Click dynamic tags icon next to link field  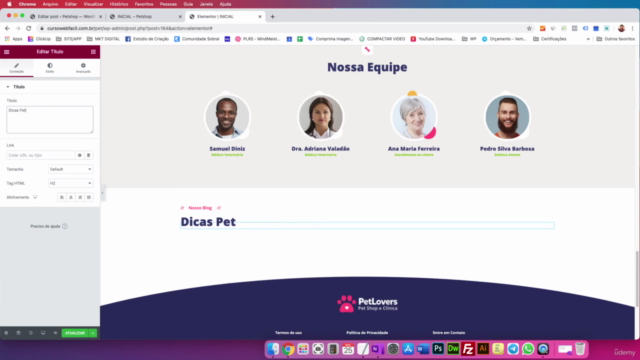pyautogui.click(x=89, y=155)
